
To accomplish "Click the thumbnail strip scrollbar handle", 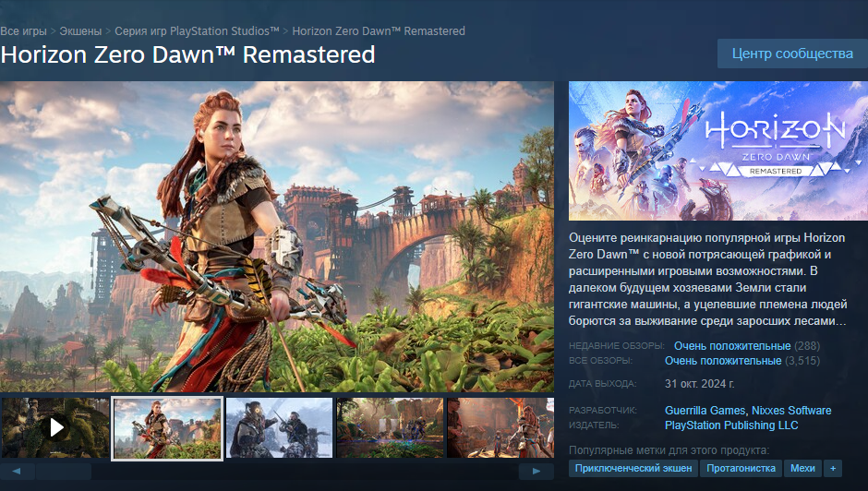I will tap(64, 471).
